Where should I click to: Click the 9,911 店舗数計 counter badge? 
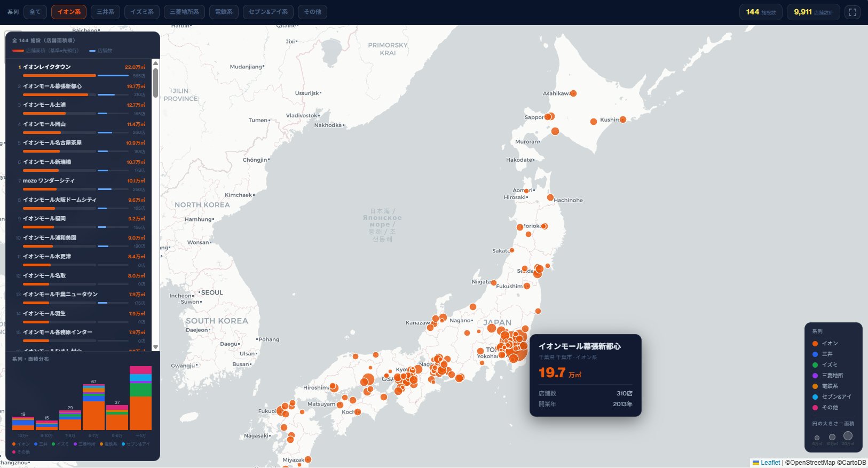coord(813,12)
